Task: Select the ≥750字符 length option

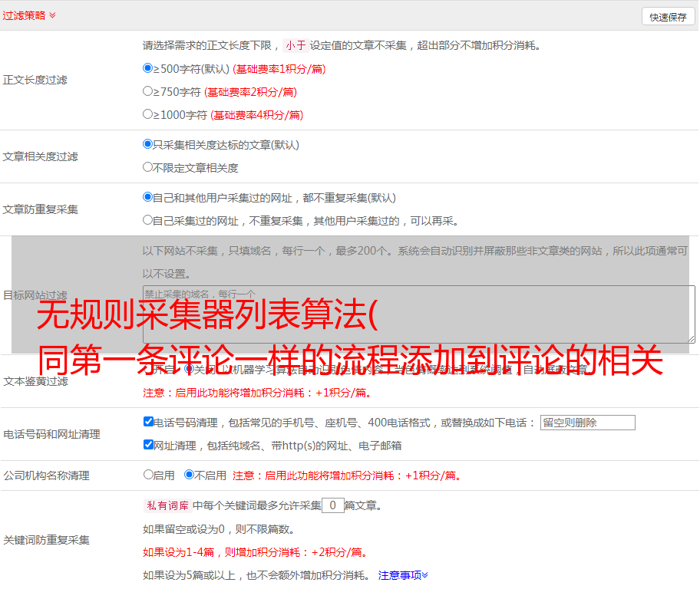Action: click(148, 91)
